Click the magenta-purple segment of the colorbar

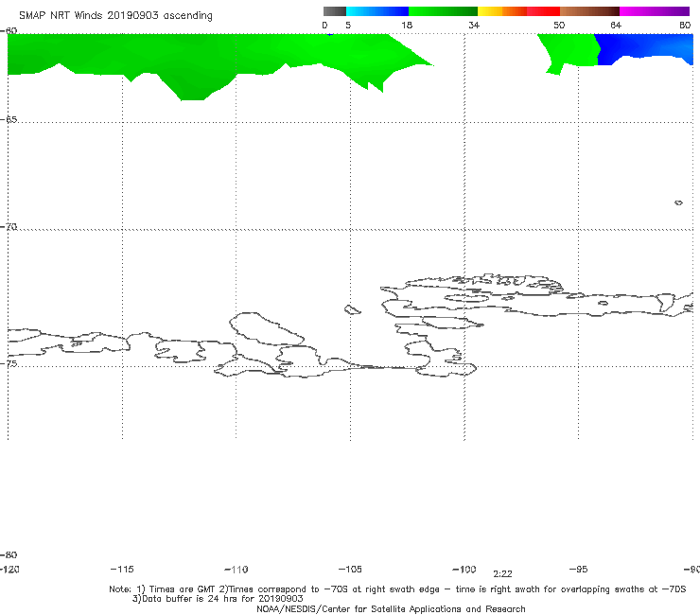coord(655,11)
